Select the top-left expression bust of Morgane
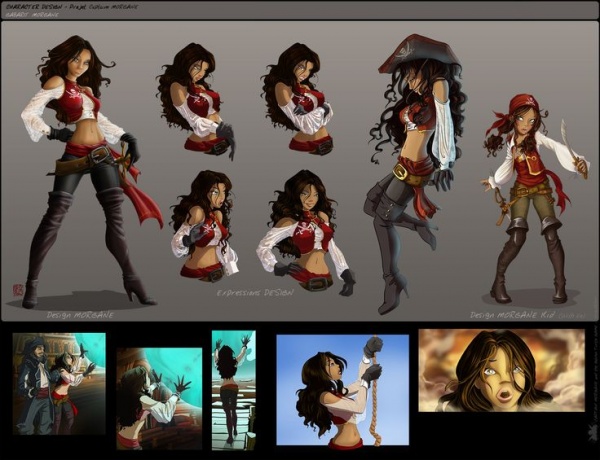The width and height of the screenshot is (600, 460). (x=194, y=100)
